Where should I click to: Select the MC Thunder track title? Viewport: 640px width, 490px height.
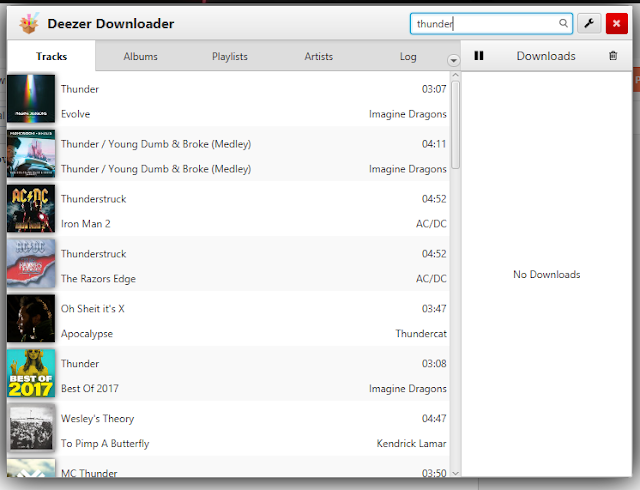point(89,473)
